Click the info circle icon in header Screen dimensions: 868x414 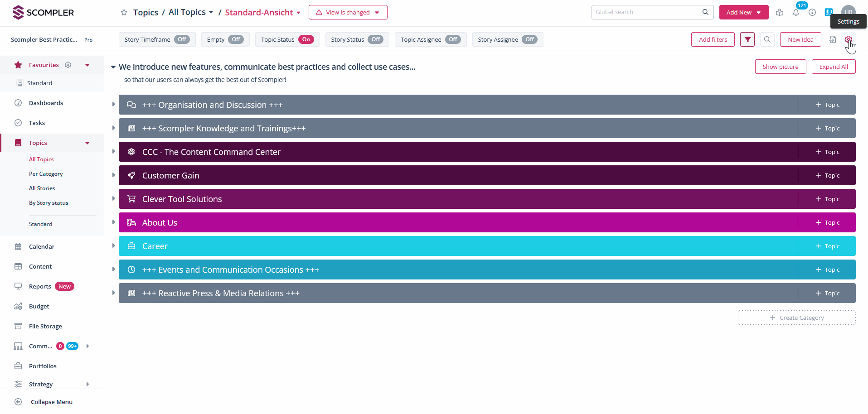click(x=812, y=12)
